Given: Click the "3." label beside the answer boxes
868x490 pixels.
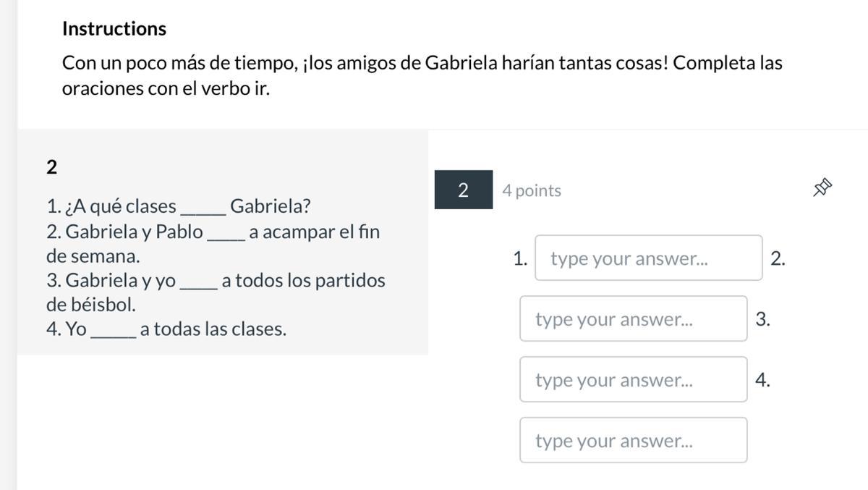Looking at the screenshot, I should pos(762,319).
